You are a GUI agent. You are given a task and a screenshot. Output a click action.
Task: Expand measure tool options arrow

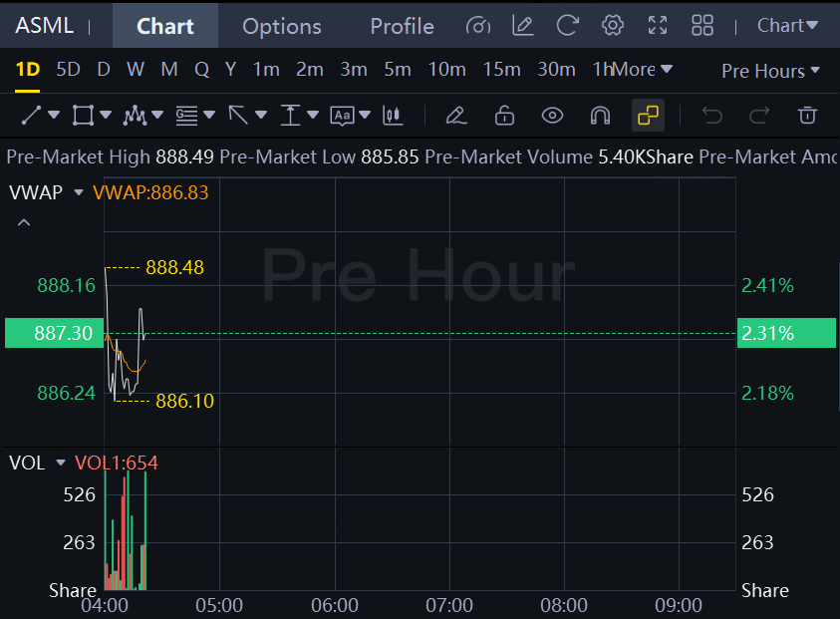point(313,115)
